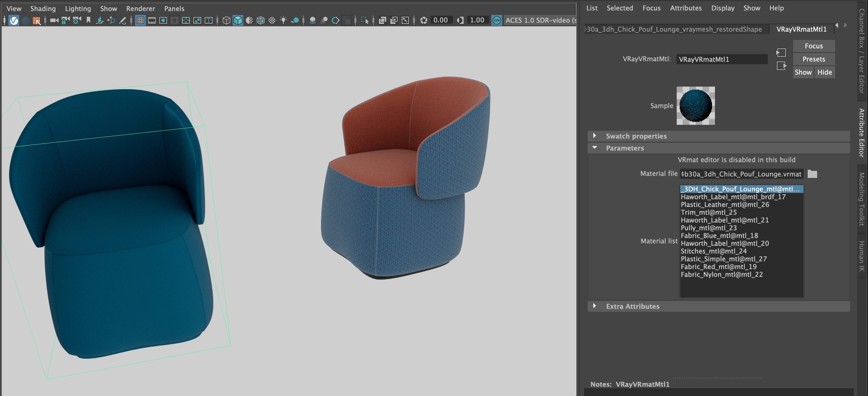This screenshot has width=868, height=396.
Task: Select the Grease Pencil icon
Action: 123,21
